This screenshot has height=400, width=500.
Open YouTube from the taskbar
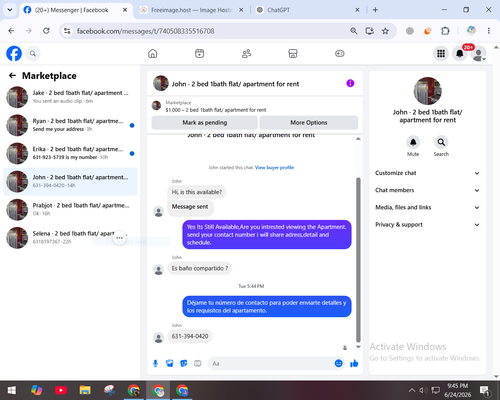tap(61, 390)
